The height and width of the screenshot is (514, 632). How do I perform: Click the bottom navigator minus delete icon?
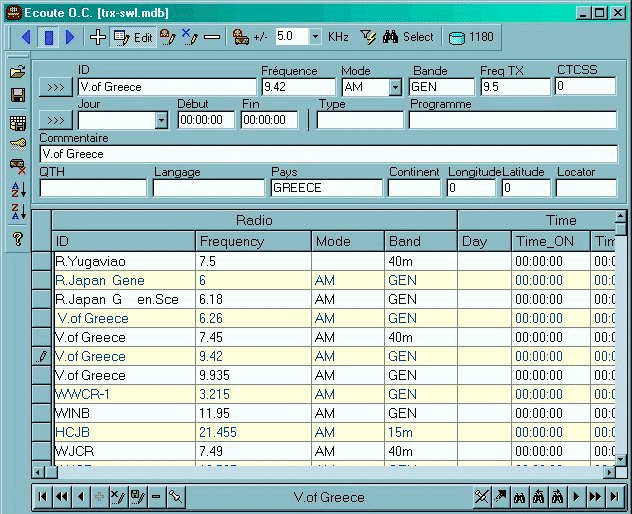coord(156,496)
